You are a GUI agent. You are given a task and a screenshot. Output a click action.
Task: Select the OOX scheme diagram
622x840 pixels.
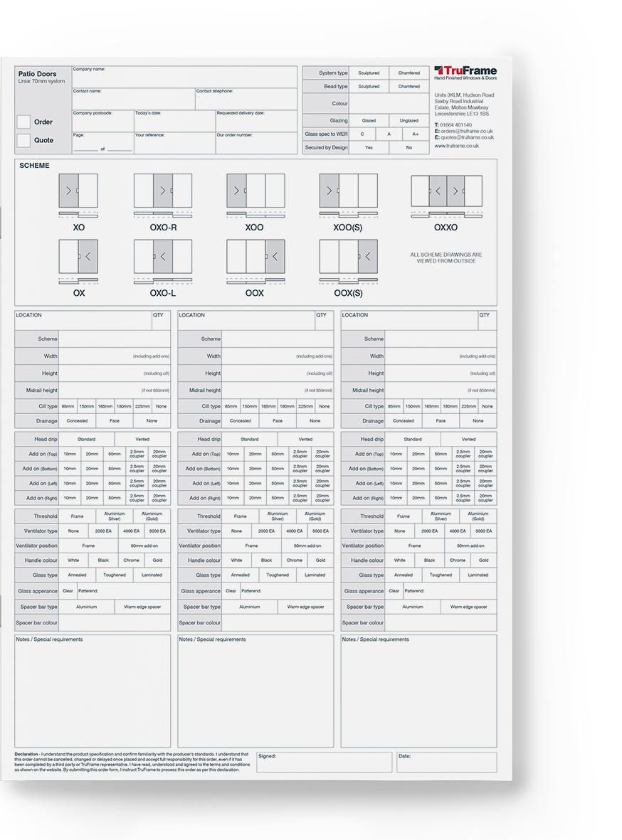pyautogui.click(x=253, y=257)
